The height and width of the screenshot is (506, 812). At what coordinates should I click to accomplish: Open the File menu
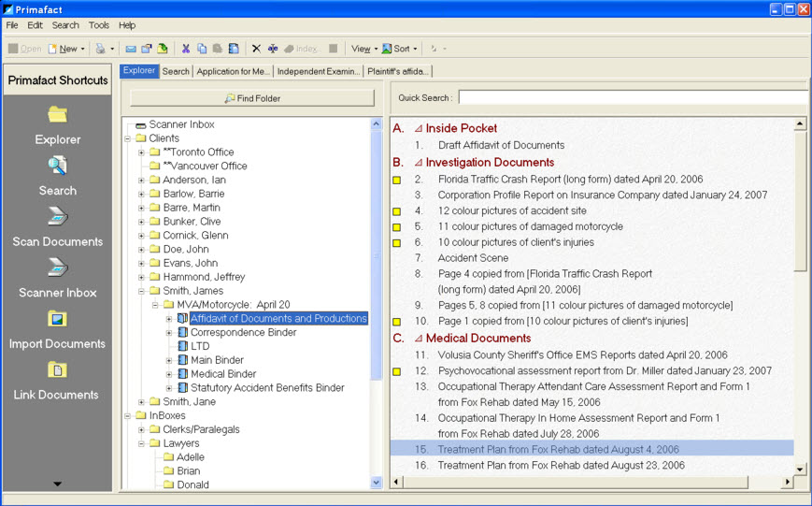tap(12, 25)
